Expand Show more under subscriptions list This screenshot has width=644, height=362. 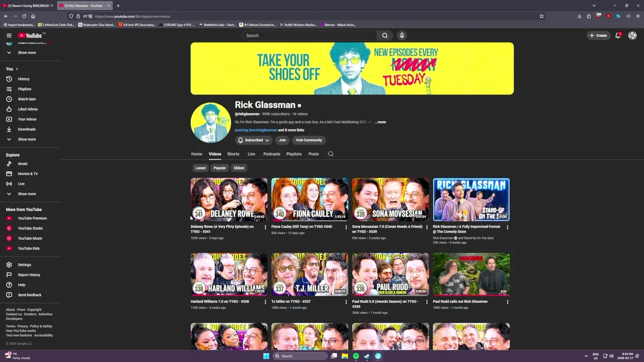point(27,52)
